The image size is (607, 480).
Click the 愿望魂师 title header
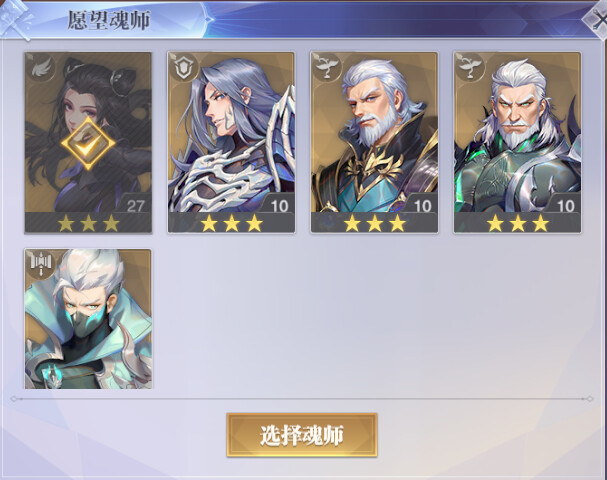click(x=109, y=20)
